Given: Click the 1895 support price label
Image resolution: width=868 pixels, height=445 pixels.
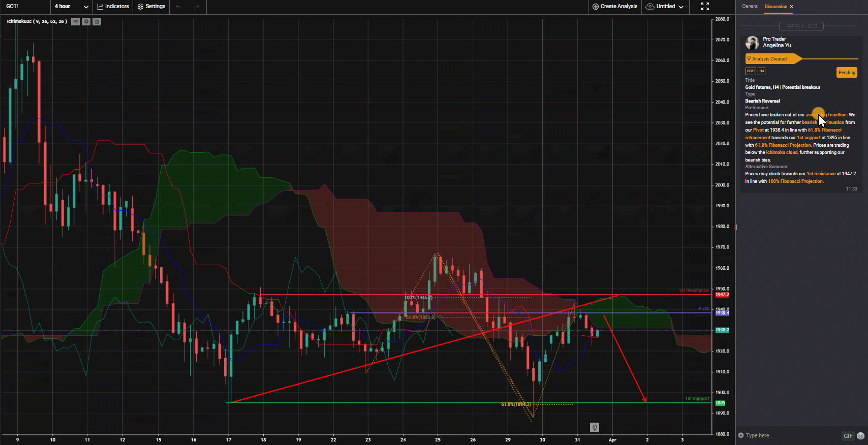Looking at the screenshot, I should click(x=720, y=403).
